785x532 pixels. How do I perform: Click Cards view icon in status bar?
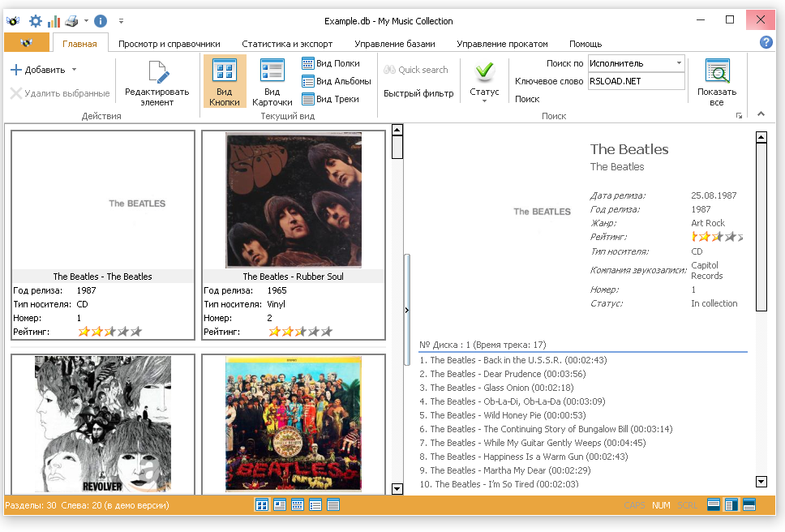click(279, 505)
